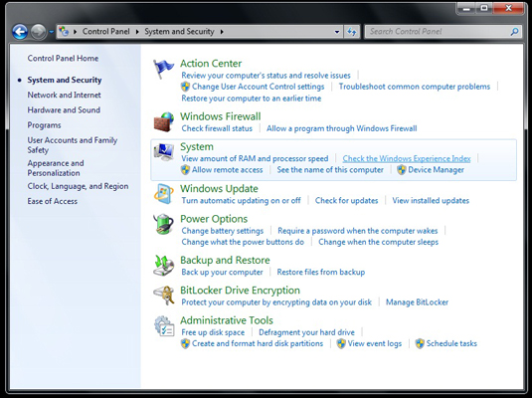Click the Administrative Tools gear icon

pos(164,326)
